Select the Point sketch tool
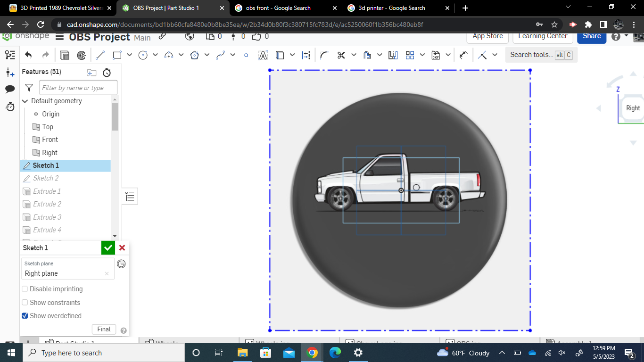The width and height of the screenshot is (644, 362). (x=246, y=55)
